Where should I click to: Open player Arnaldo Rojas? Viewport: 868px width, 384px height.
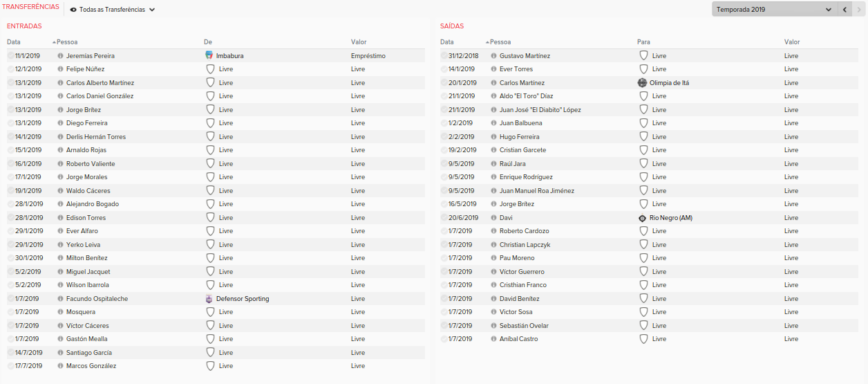pos(86,150)
